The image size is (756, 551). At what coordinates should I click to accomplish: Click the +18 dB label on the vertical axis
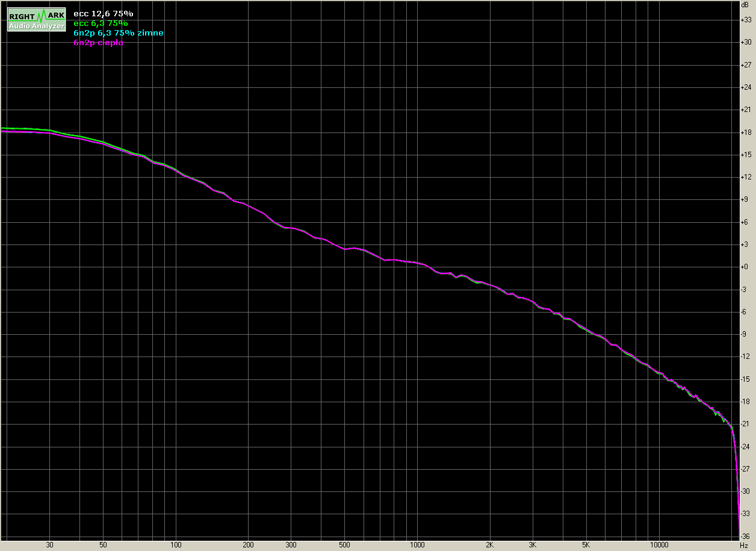point(747,132)
